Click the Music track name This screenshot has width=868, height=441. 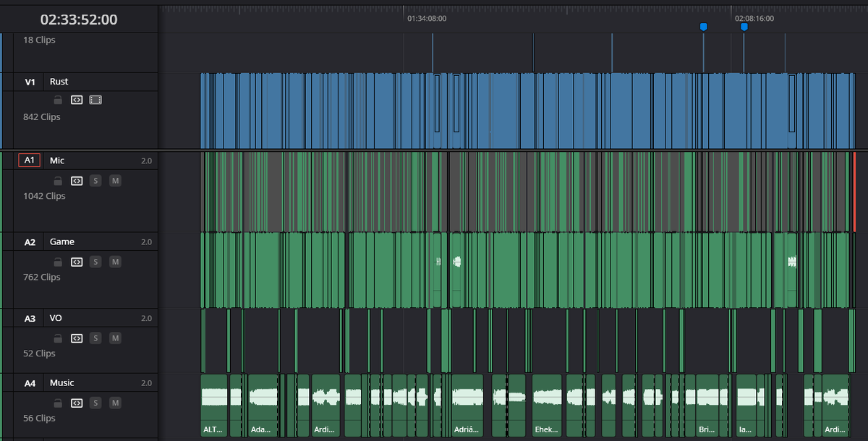point(62,383)
